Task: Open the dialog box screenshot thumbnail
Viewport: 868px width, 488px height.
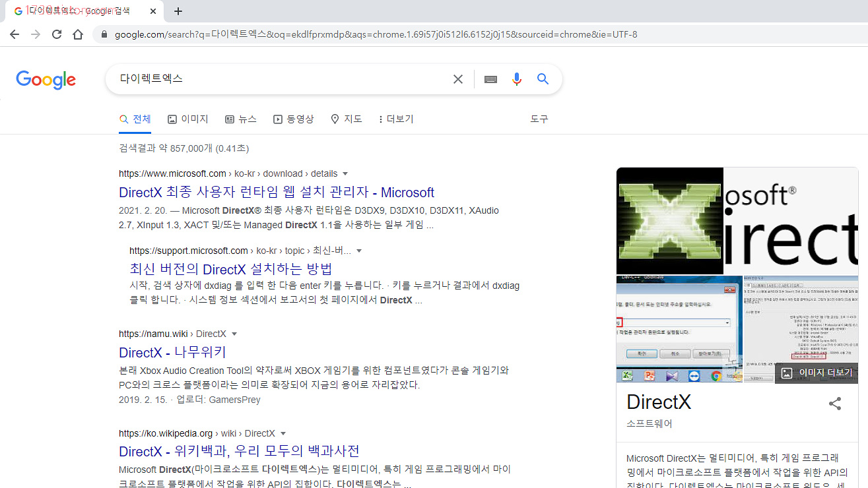Action: tap(679, 329)
